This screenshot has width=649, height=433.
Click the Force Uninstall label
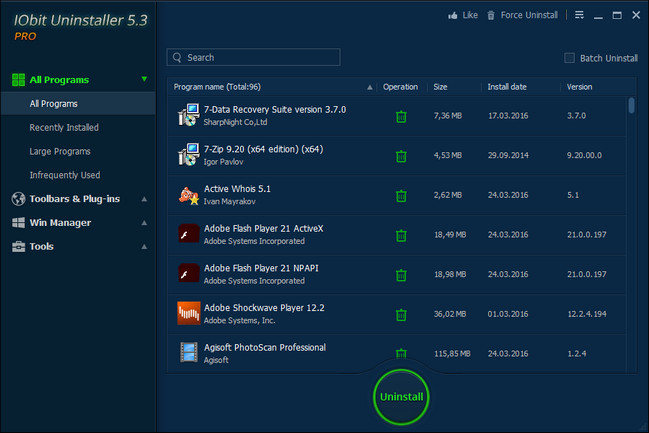529,15
